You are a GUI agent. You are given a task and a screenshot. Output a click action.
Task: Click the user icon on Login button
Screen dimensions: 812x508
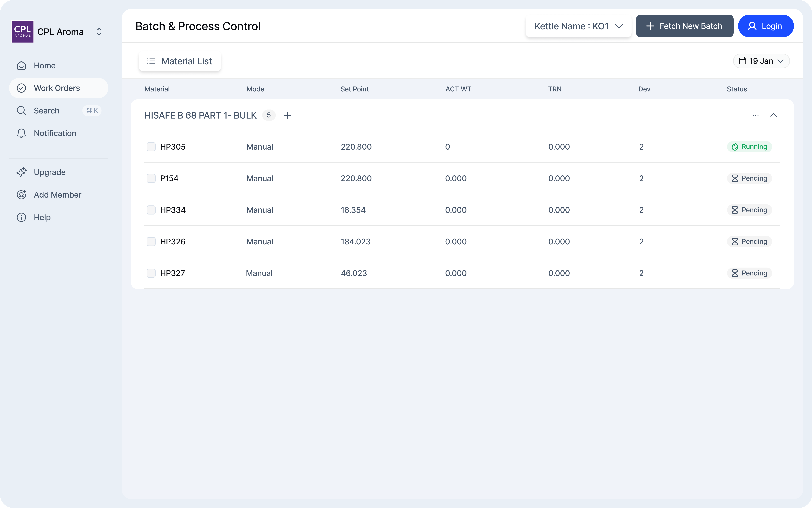click(752, 26)
